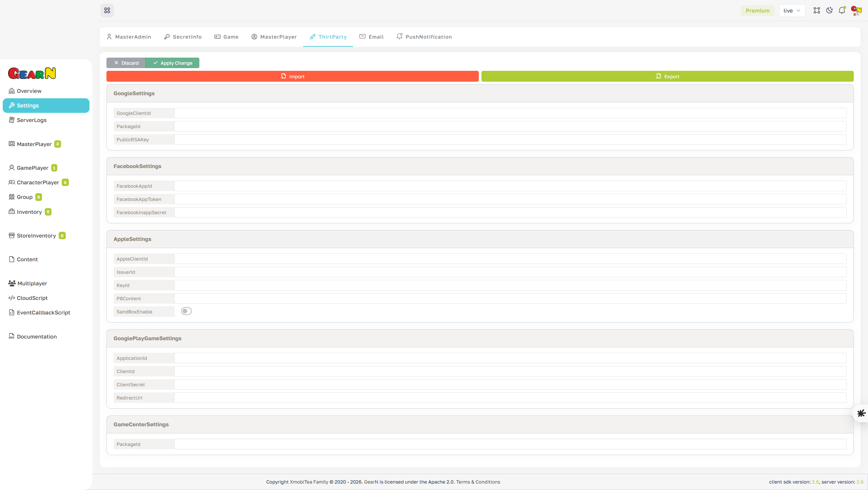Viewport: 868px width, 490px height.
Task: Open the apps grid menu
Action: point(107,10)
